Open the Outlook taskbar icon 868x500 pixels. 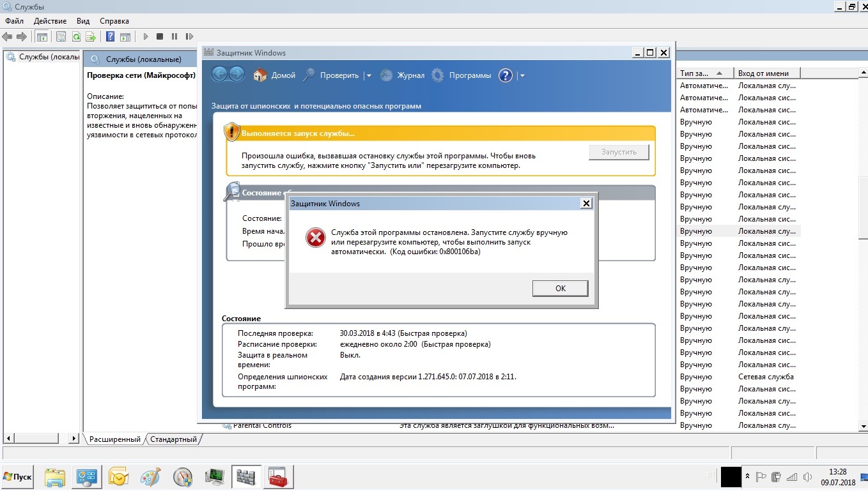coord(118,477)
